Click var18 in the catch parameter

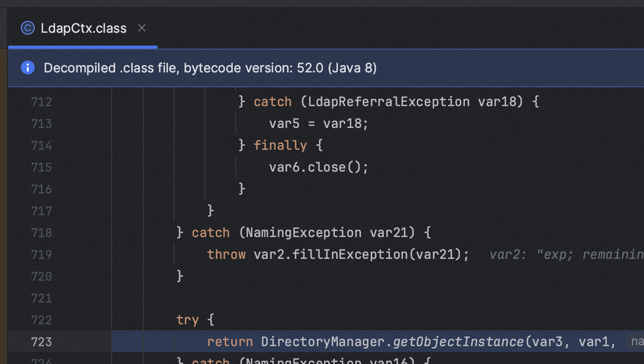497,102
